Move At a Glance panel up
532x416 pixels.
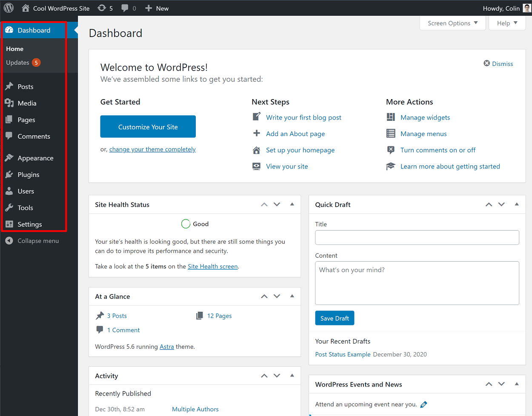[x=264, y=296]
